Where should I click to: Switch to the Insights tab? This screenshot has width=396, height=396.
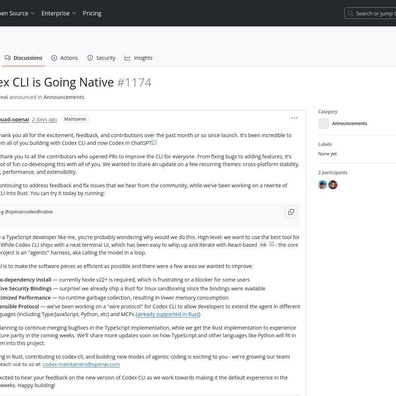pyautogui.click(x=138, y=58)
